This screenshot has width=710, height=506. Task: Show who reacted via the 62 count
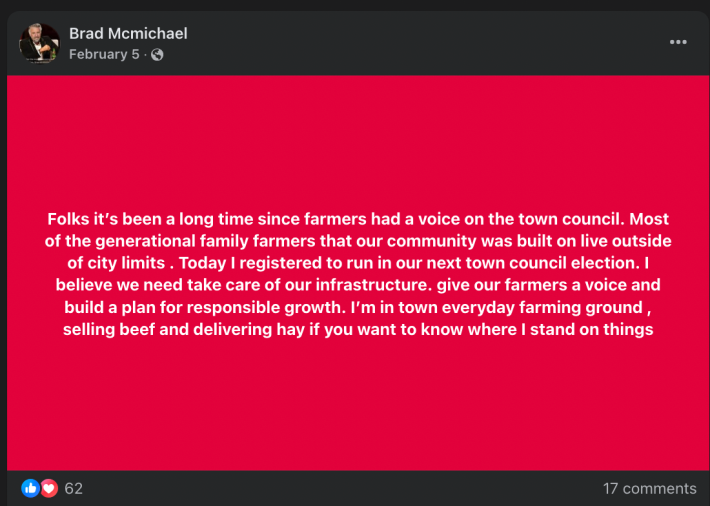click(73, 489)
